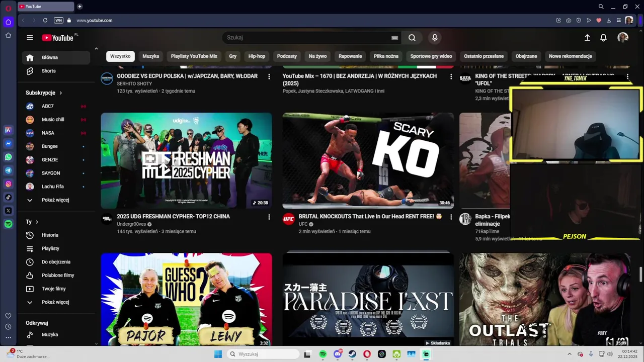Open Opera easy setup sliders icon

tap(619, 21)
